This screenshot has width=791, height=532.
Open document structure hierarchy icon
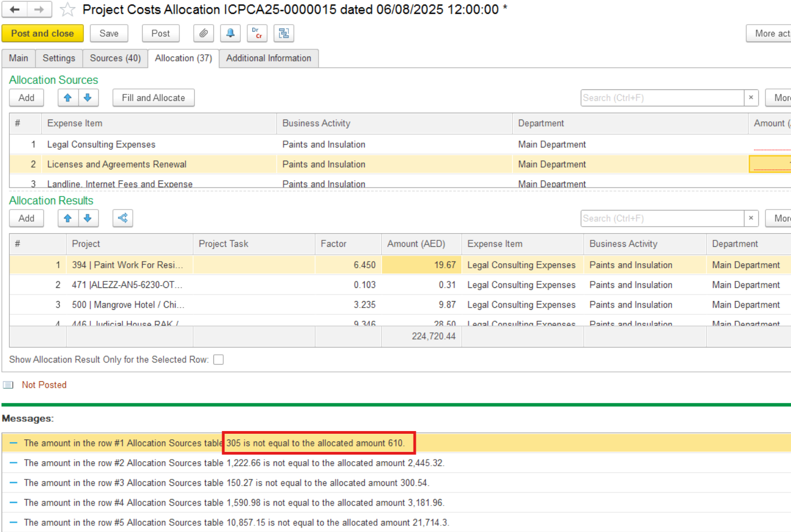pyautogui.click(x=284, y=33)
